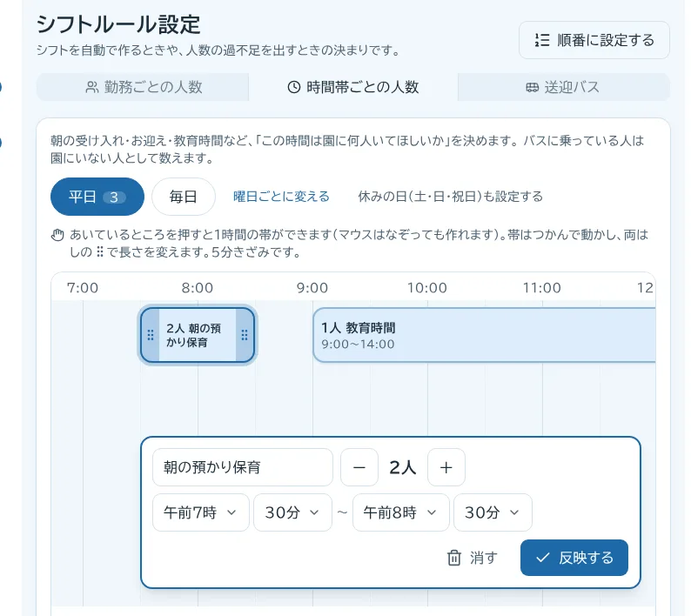This screenshot has height=616, width=691.
Task: Click the clock icon on 時間帯ごとの人数 tab
Action: pyautogui.click(x=294, y=87)
